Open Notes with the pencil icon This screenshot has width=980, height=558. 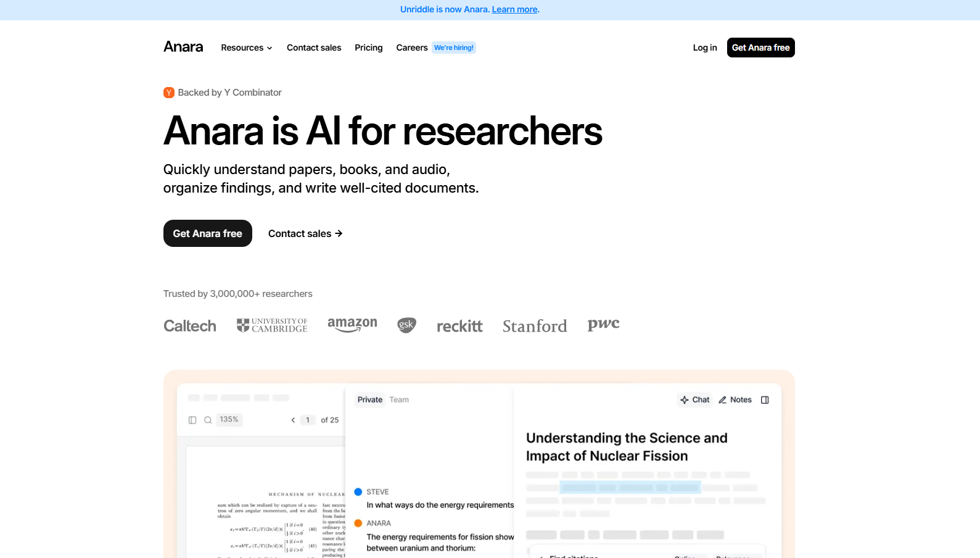tap(735, 400)
